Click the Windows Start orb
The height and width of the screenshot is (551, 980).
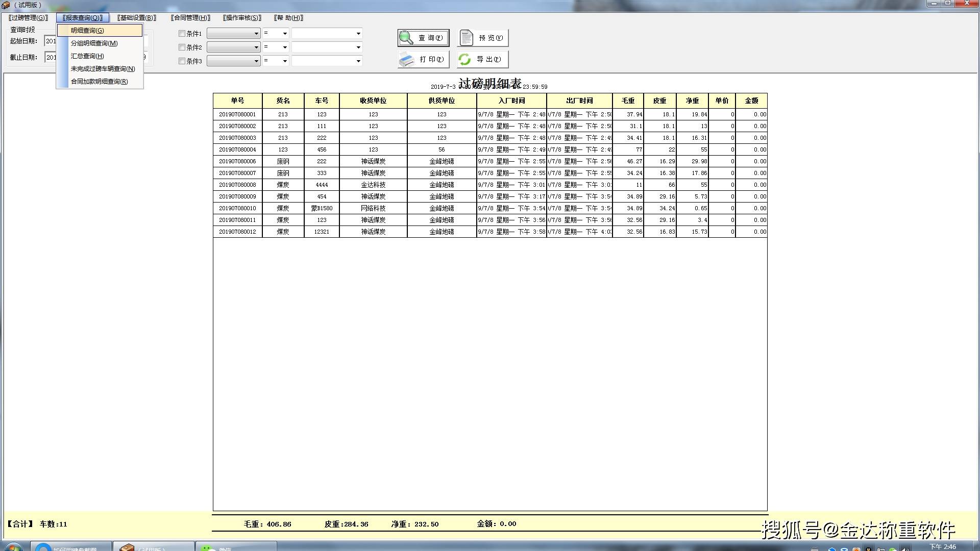click(12, 547)
